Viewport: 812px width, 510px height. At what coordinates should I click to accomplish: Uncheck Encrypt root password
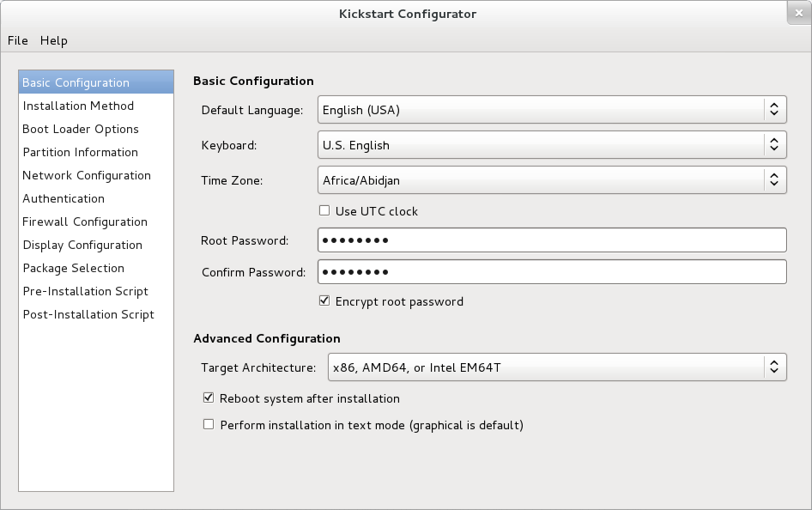pyautogui.click(x=324, y=301)
